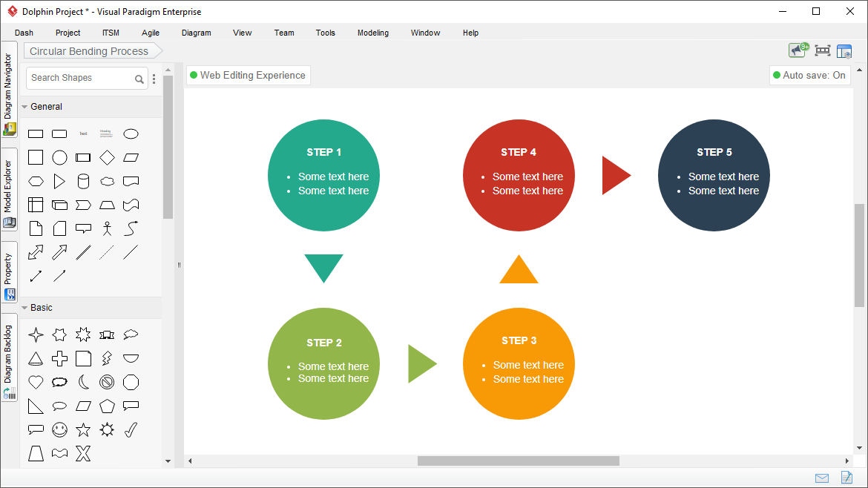This screenshot has width=868, height=488.
Task: Click canvas horizontal scrollbar right arrow
Action: [847, 461]
